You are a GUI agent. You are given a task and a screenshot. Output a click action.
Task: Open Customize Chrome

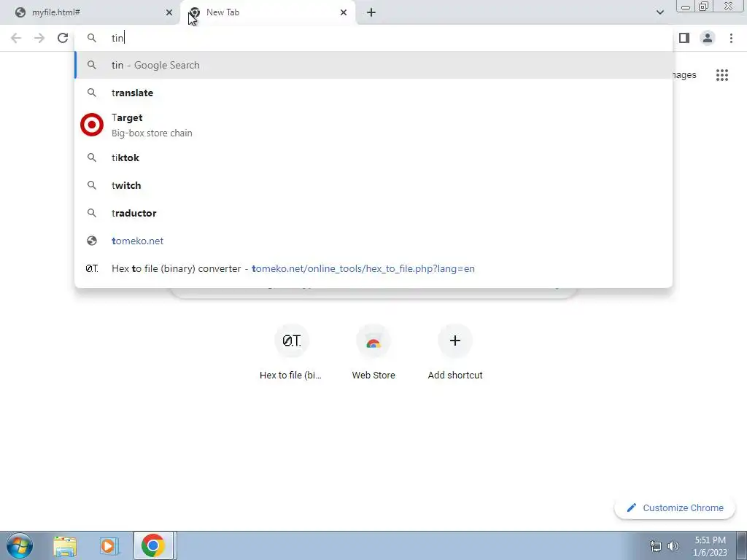pos(675,507)
